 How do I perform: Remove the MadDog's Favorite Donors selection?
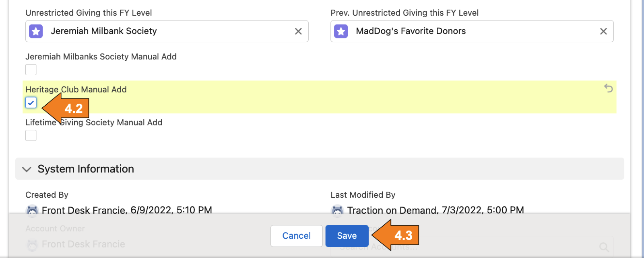coord(603,31)
